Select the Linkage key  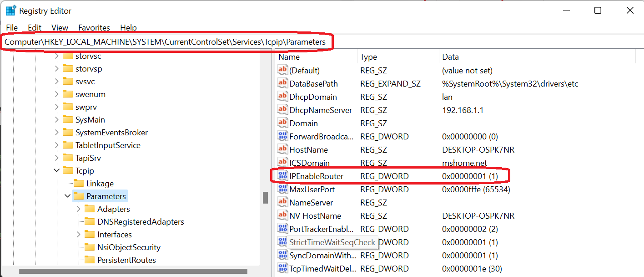[100, 184]
